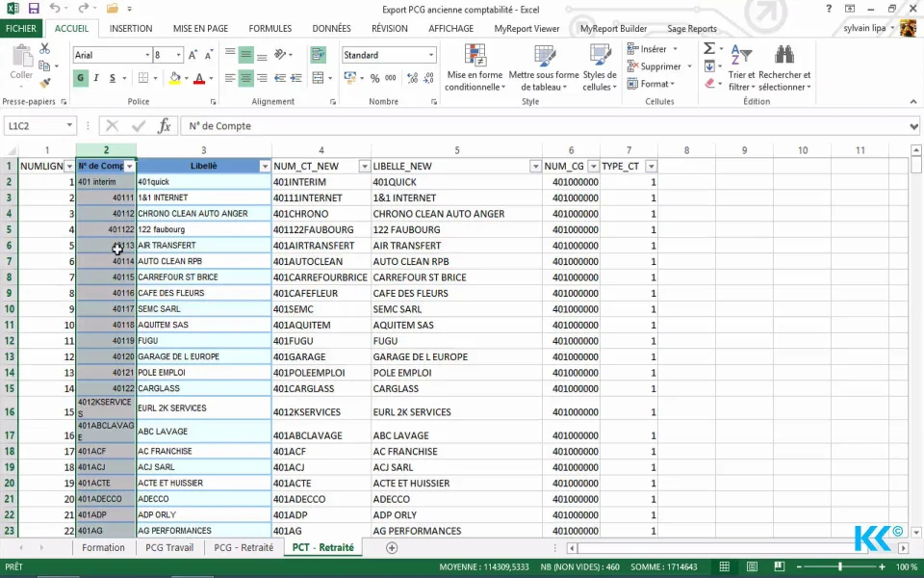Switch to Formation sheet tab
Viewport: 924px width, 578px height.
pos(103,548)
